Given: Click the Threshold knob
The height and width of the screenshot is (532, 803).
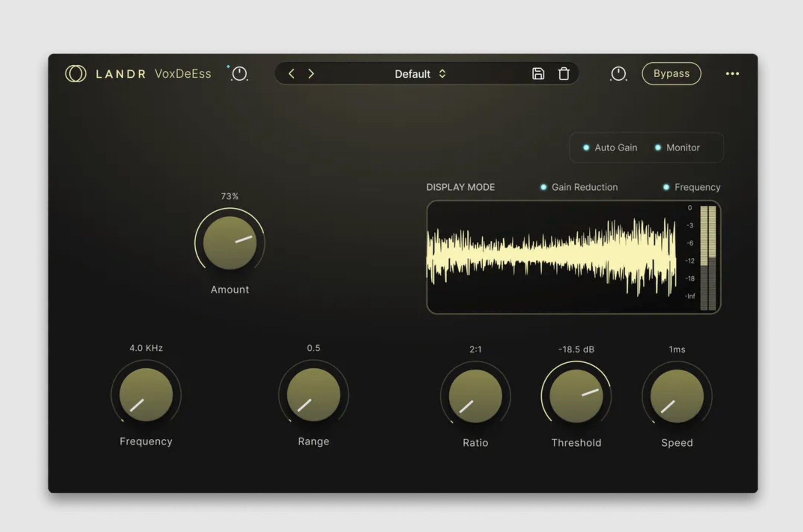Looking at the screenshot, I should (x=576, y=396).
